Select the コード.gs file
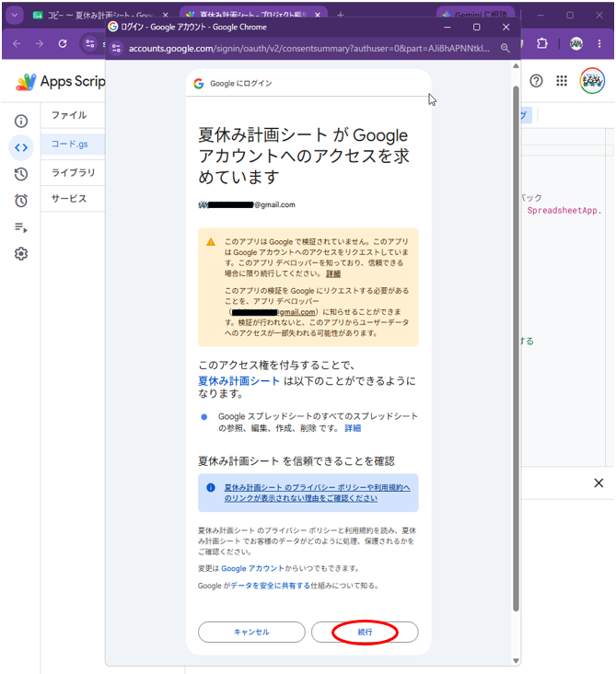 pos(73,144)
